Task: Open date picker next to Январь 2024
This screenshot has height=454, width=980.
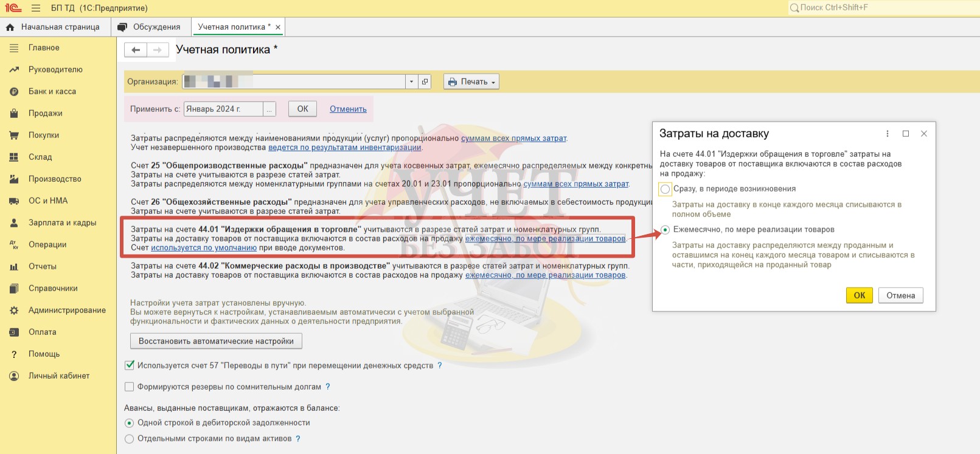Action: tap(269, 109)
